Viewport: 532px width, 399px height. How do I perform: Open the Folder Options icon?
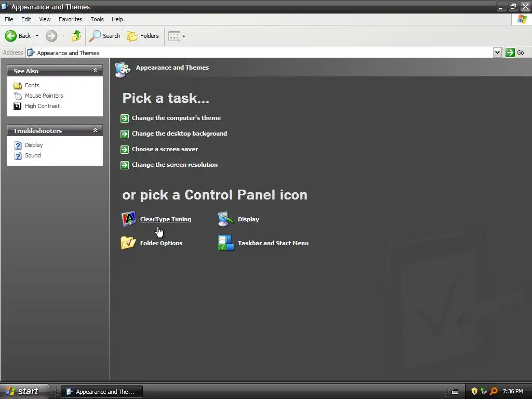128,243
